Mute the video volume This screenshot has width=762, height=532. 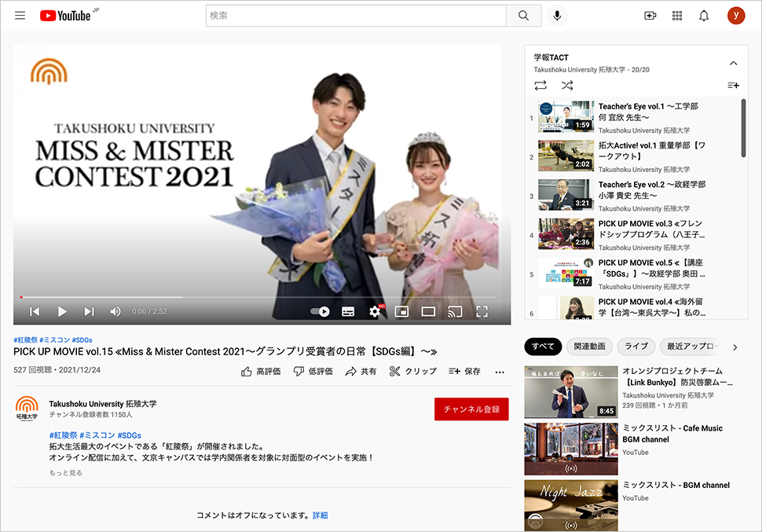point(115,311)
